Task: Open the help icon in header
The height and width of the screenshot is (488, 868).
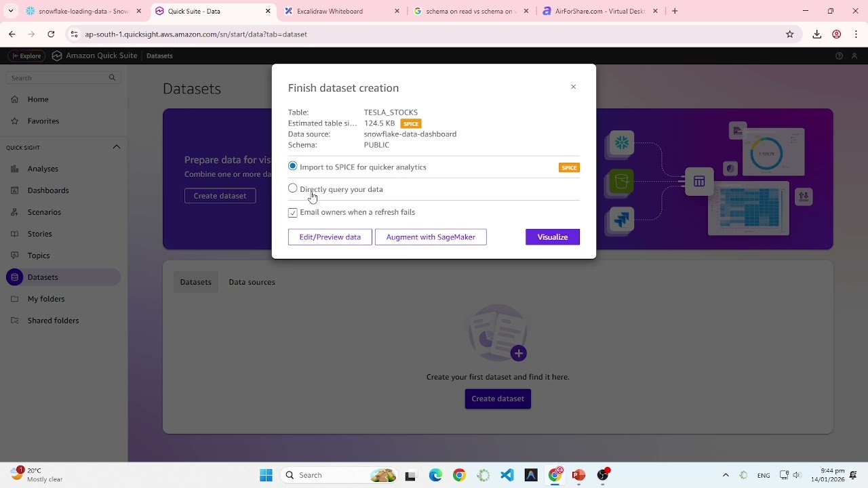Action: 839,56
